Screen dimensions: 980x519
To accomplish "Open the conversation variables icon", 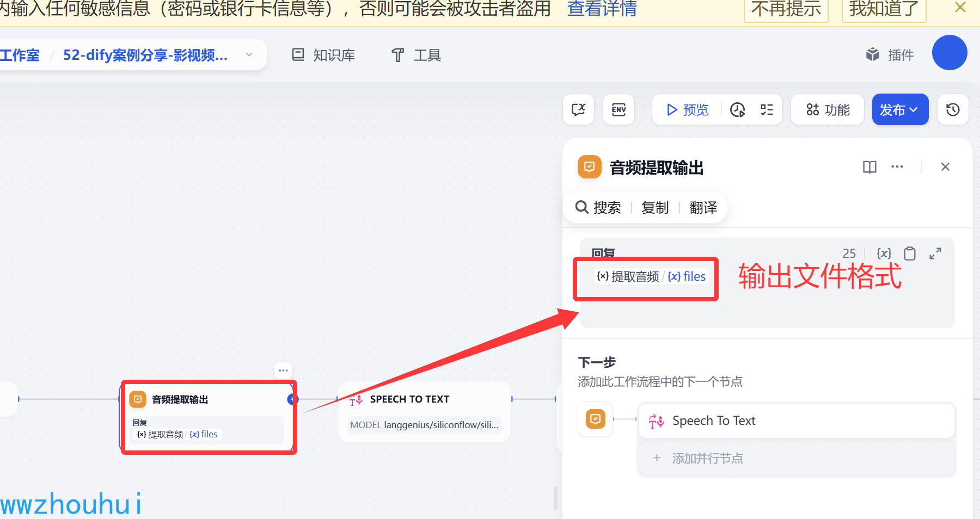I will pos(578,110).
